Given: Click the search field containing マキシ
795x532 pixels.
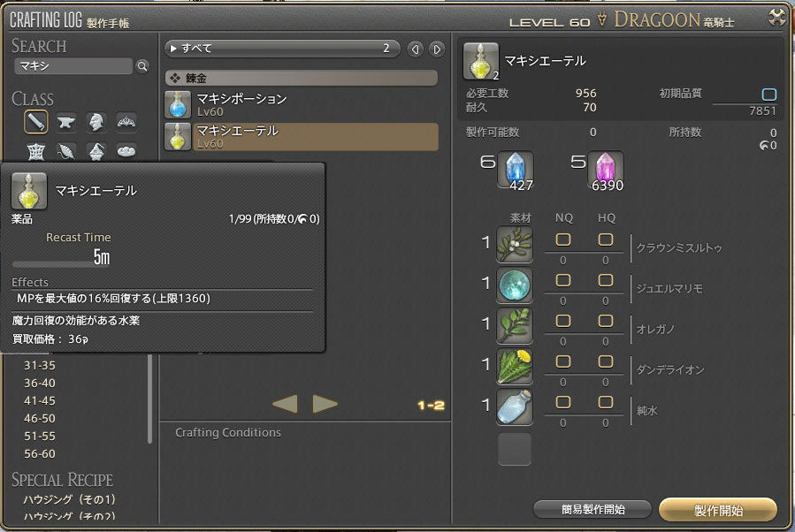Looking at the screenshot, I should (x=73, y=66).
